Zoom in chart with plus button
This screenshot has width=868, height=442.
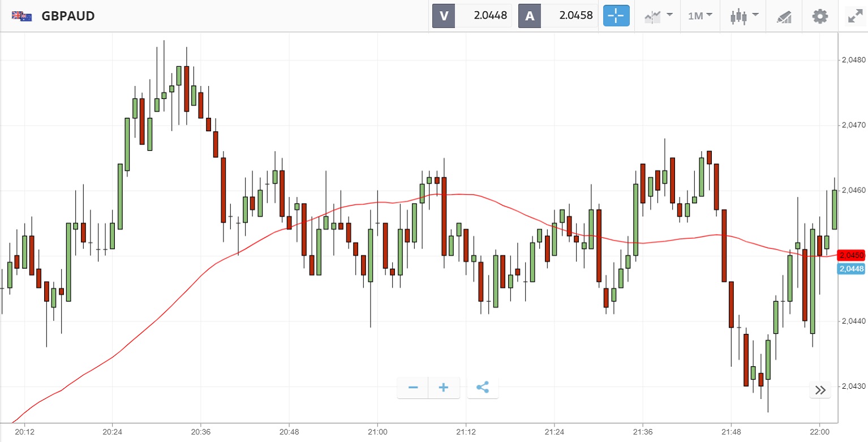(444, 388)
